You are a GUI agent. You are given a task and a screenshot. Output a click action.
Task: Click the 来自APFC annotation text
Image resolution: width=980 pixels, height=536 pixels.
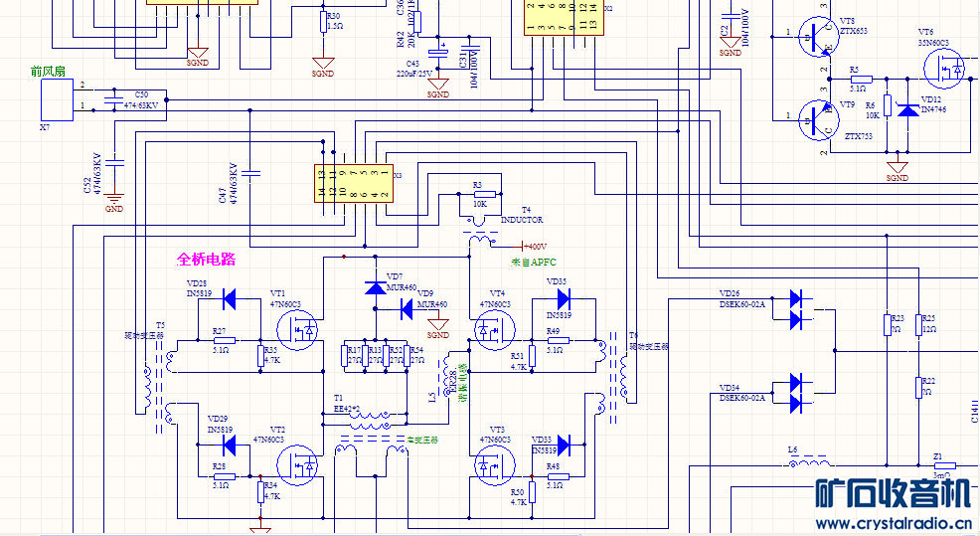(533, 263)
